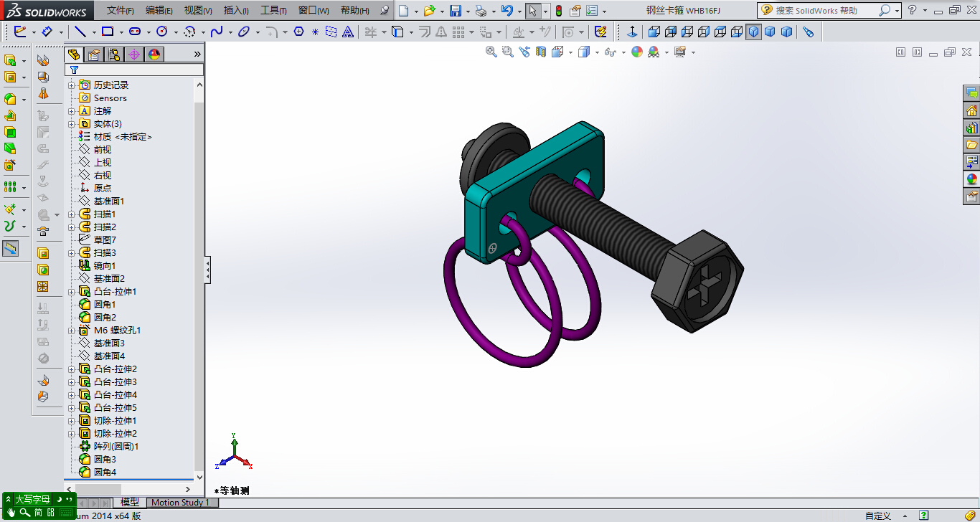Open the Hide/Show Items dropdown arrow
The height and width of the screenshot is (522, 980).
pos(623,52)
